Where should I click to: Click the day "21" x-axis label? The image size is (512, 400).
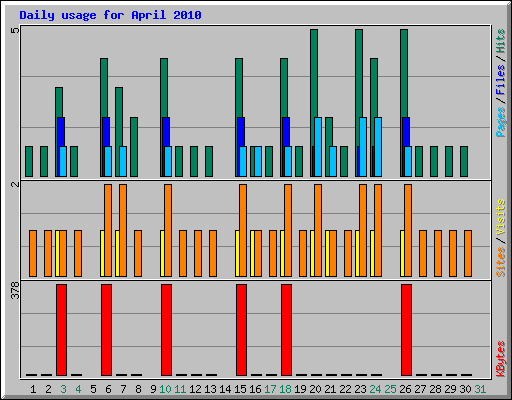point(330,389)
